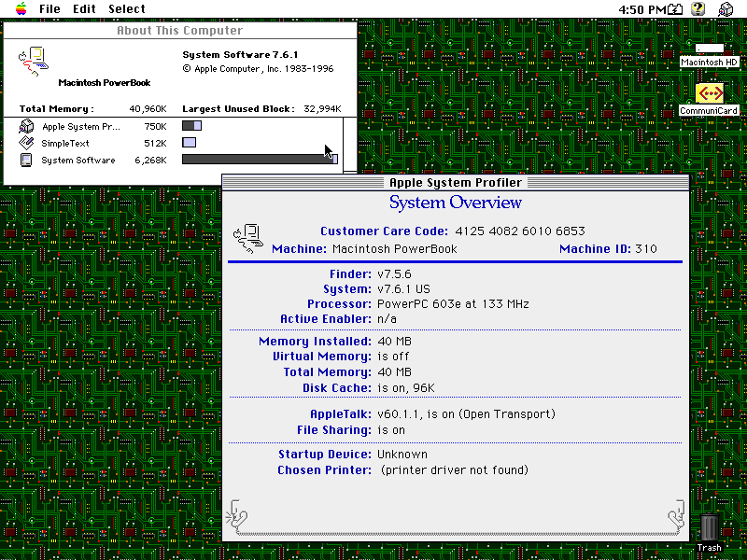
Task: Click the Apple System Profiler title bar
Action: (456, 182)
